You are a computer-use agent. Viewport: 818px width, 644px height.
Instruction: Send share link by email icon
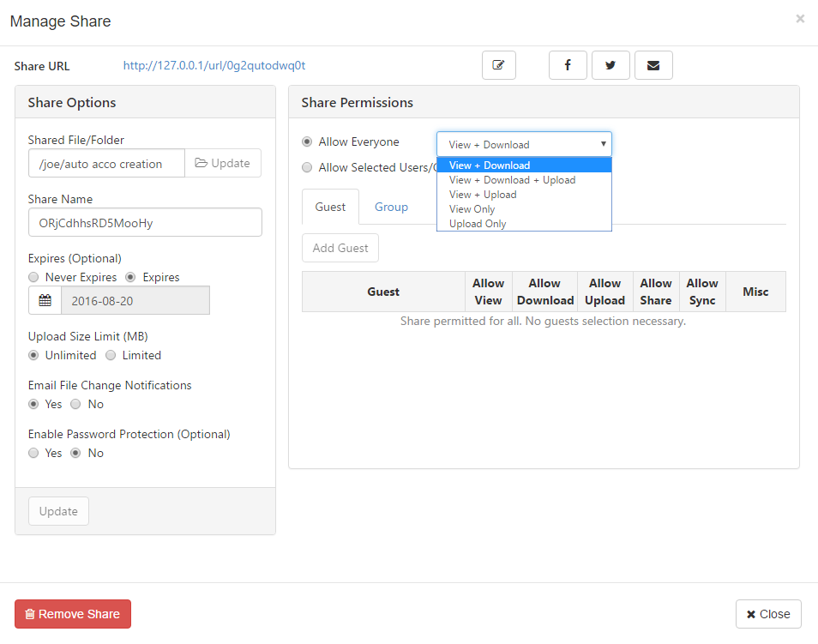(x=653, y=65)
